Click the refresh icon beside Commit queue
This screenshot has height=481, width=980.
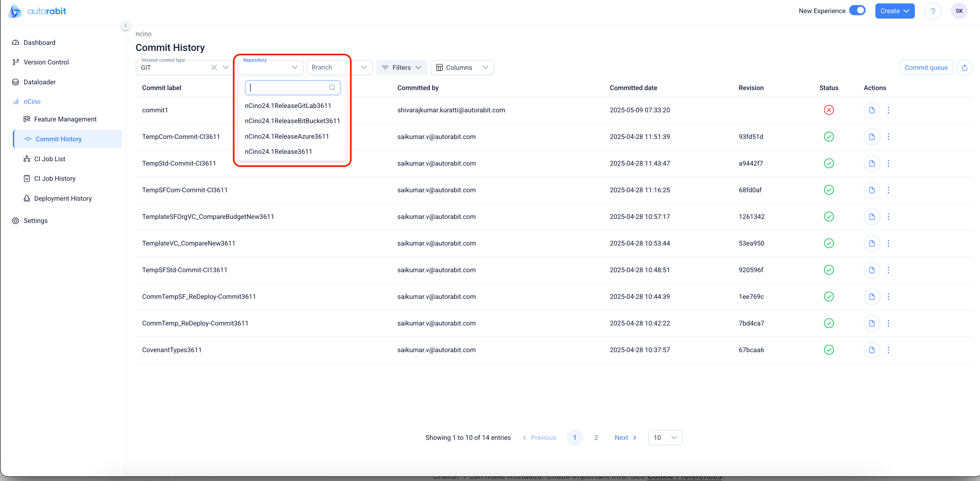click(964, 68)
